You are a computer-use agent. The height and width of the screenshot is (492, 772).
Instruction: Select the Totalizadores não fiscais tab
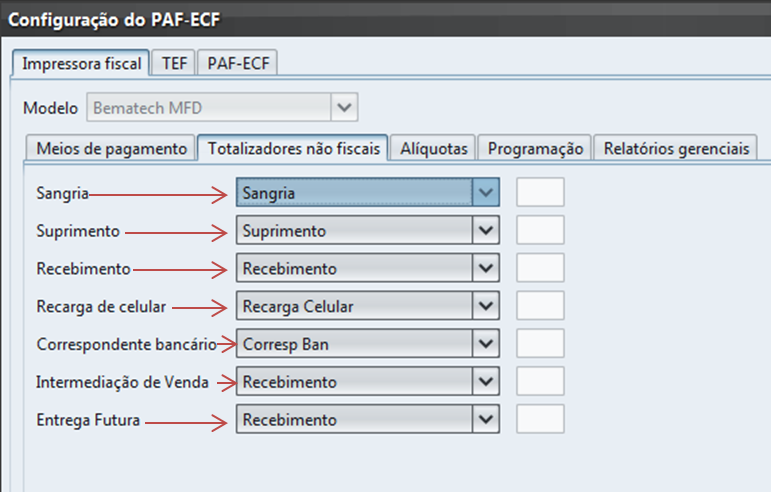pos(293,148)
